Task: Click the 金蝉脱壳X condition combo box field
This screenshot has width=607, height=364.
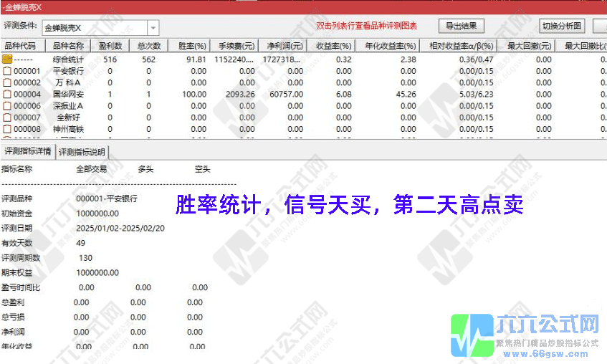Action: tap(94, 28)
